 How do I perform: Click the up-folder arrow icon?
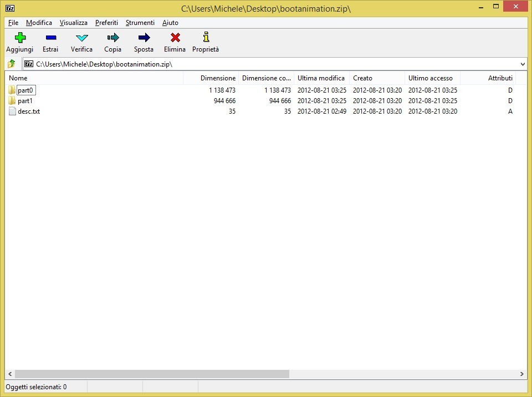(12, 64)
